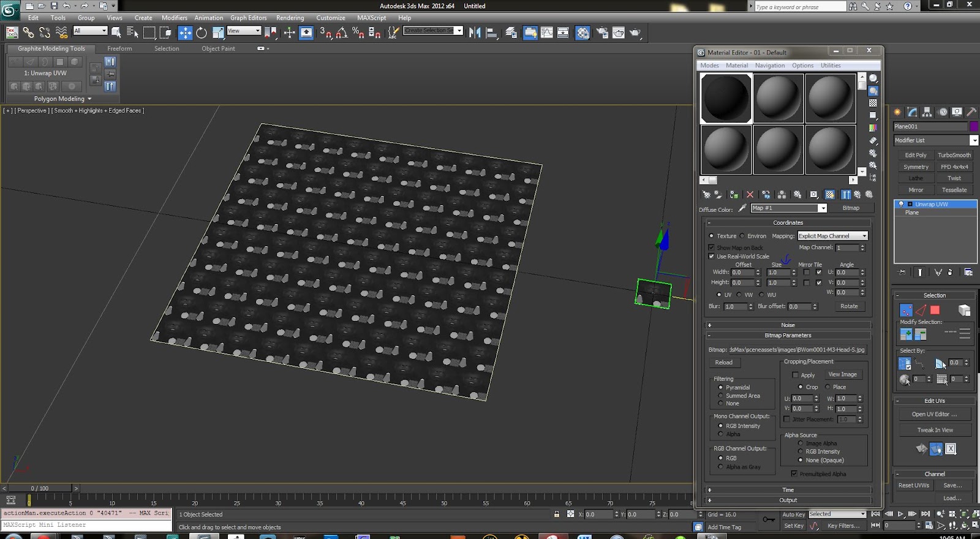Click the Reload bitmap button
Screen dimensions: 980x539
pos(723,363)
